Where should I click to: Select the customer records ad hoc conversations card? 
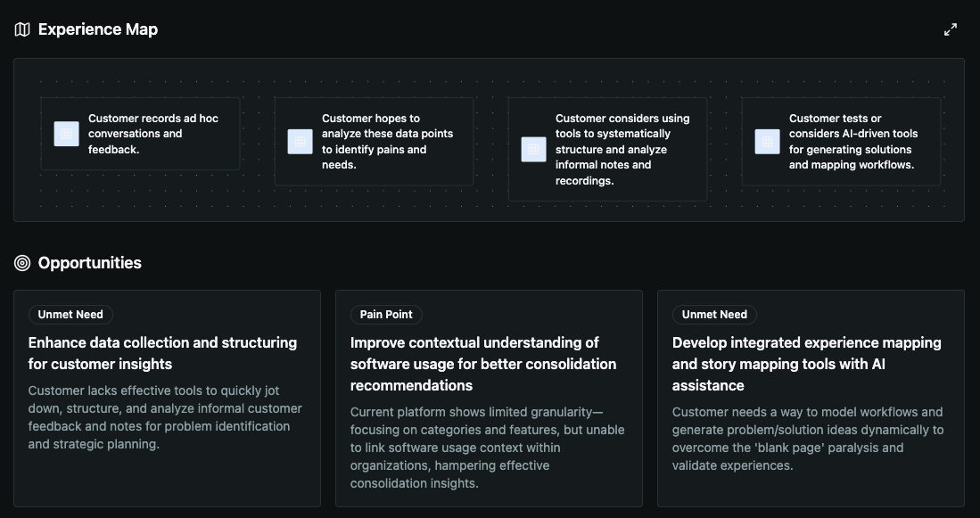[140, 133]
